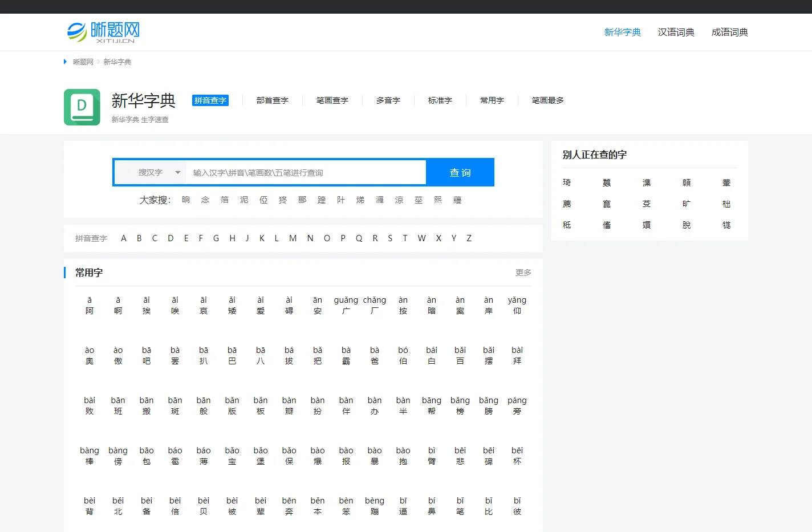Open character 本 with pinyin běn

pos(318,506)
